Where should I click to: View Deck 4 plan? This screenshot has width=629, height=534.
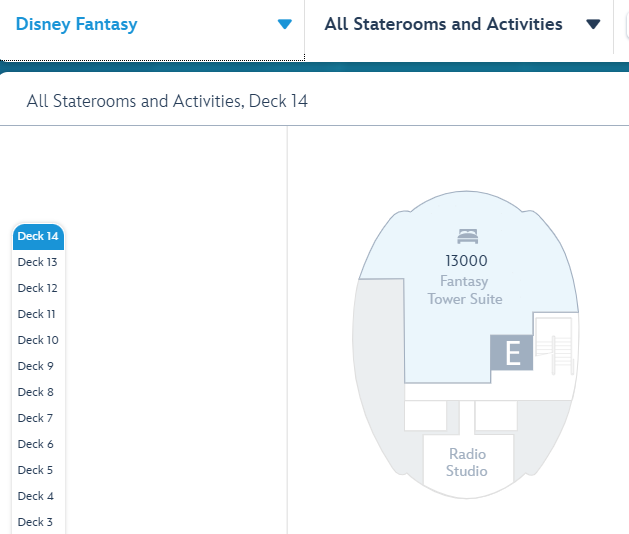(x=36, y=496)
